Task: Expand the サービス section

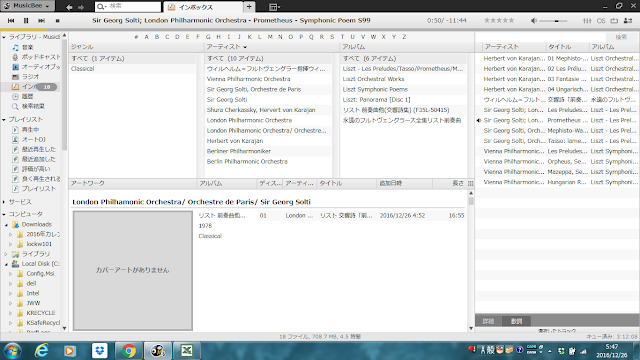Action: click(4, 202)
